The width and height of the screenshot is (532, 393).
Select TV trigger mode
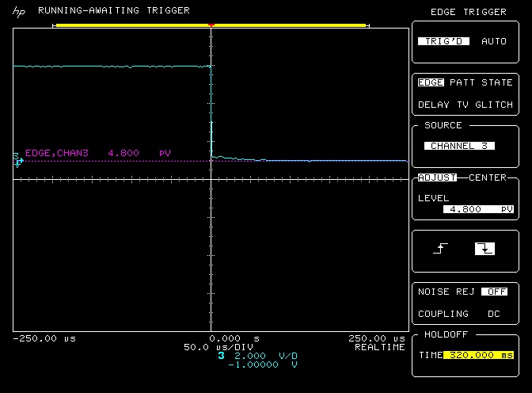[x=462, y=105]
